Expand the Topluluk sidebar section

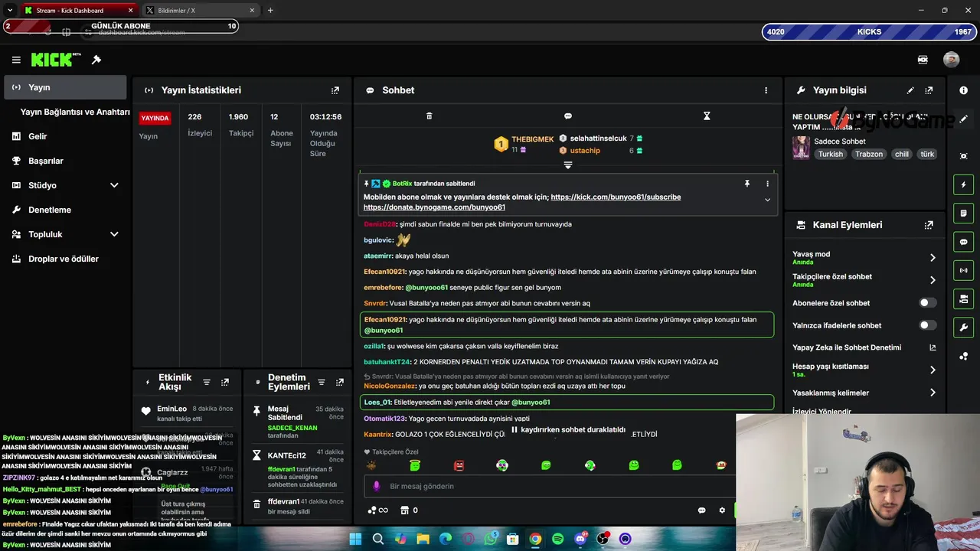coord(114,234)
